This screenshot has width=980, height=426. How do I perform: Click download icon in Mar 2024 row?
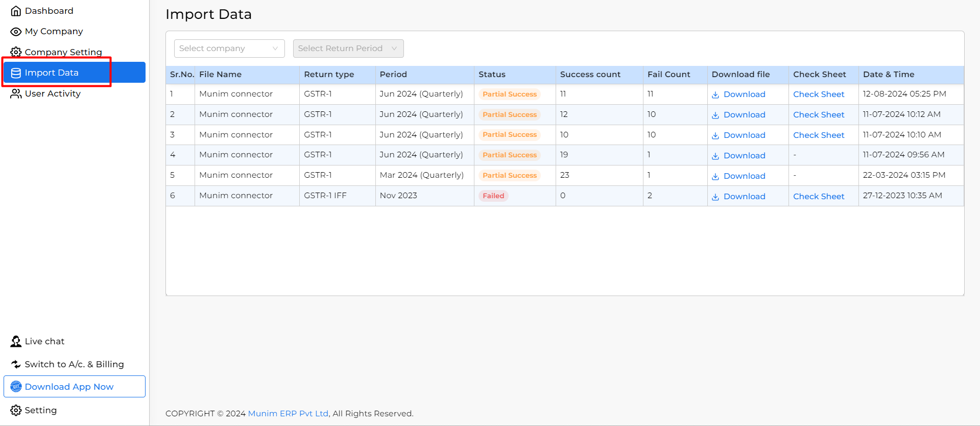point(715,176)
